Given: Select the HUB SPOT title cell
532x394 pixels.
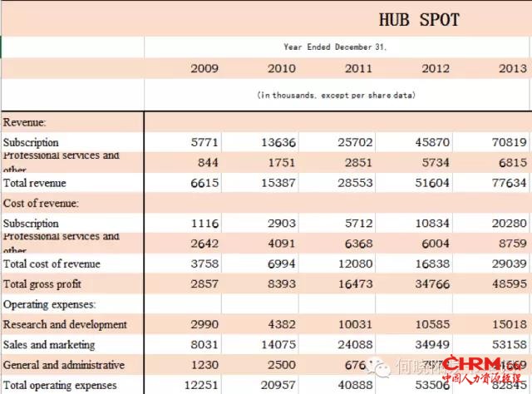Looking at the screenshot, I should (418, 20).
